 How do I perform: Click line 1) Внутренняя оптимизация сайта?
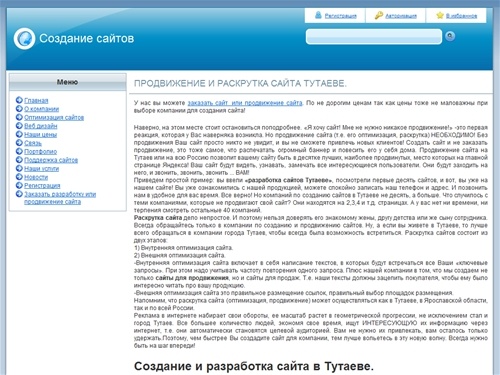coord(184,248)
